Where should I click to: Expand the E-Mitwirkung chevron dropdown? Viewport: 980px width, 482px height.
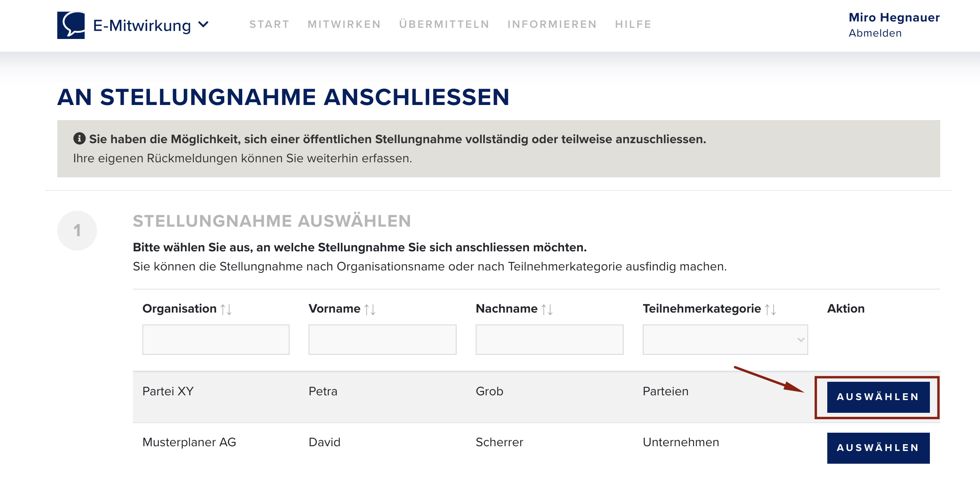tap(203, 25)
